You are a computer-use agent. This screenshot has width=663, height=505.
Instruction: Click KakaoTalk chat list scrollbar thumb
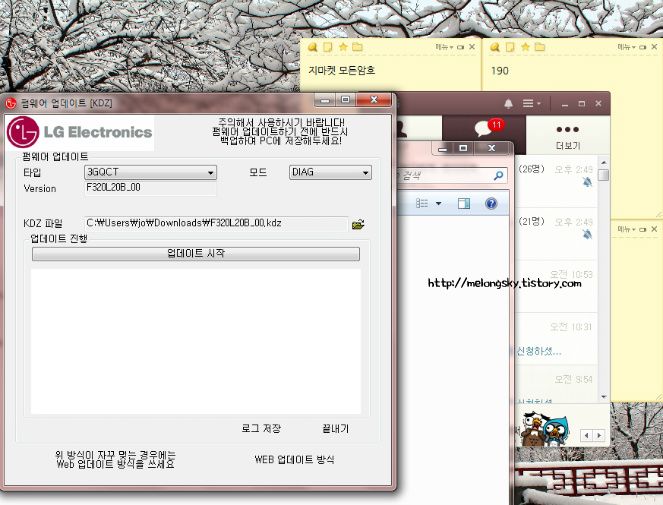tap(603, 175)
